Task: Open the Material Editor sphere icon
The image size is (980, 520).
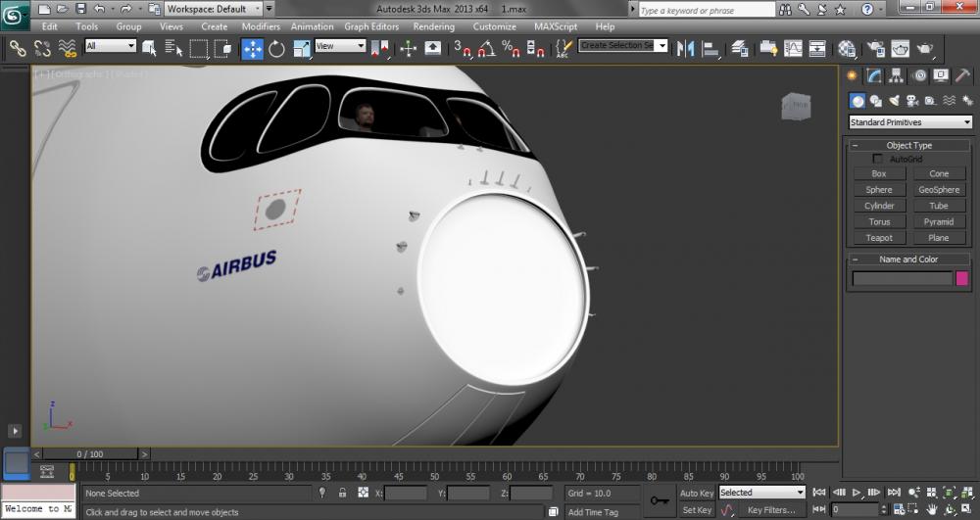Action: click(847, 48)
